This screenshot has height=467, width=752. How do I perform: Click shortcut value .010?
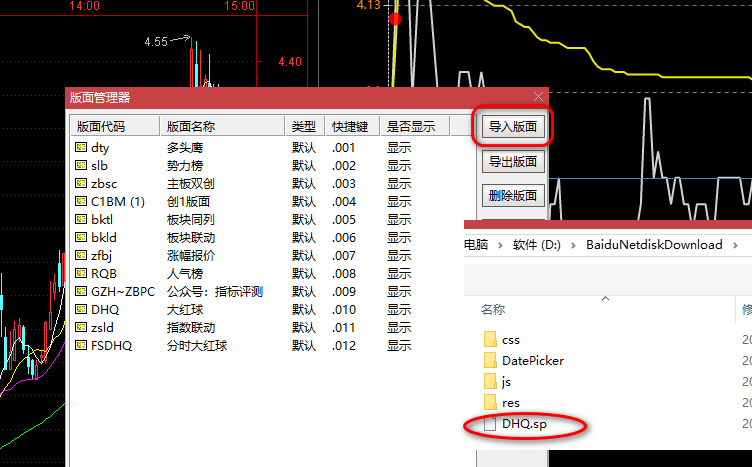(343, 309)
